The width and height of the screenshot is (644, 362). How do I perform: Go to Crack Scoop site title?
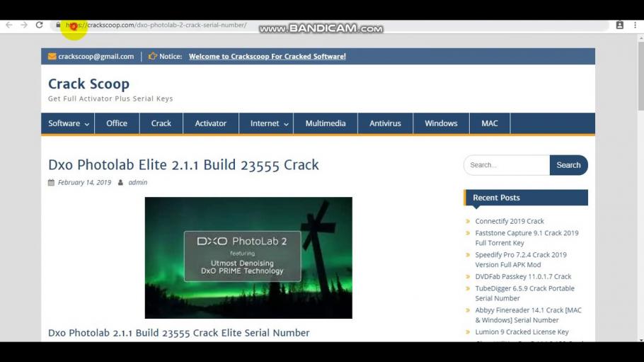point(88,84)
